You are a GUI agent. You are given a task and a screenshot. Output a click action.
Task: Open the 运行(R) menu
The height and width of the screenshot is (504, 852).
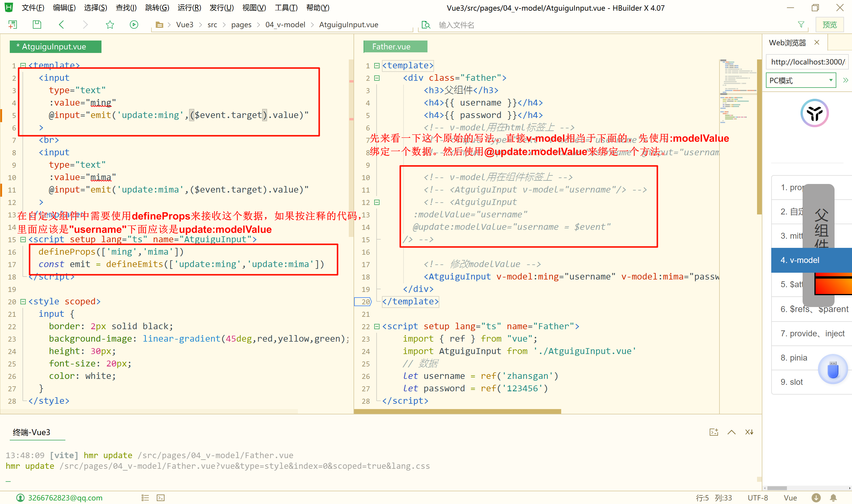(x=189, y=7)
